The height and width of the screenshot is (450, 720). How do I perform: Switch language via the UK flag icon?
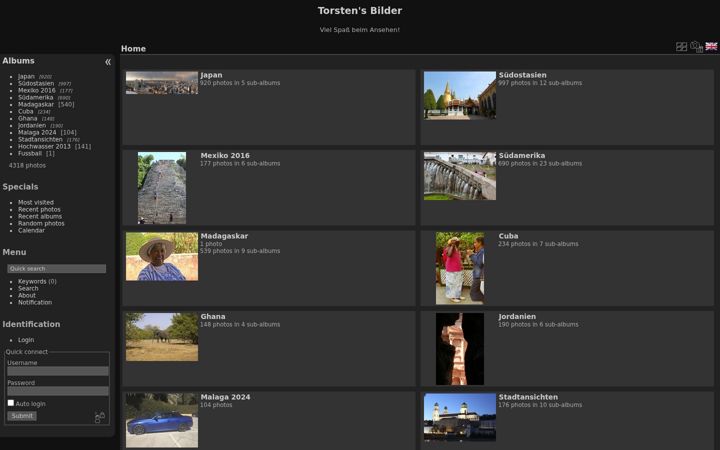pos(711,46)
